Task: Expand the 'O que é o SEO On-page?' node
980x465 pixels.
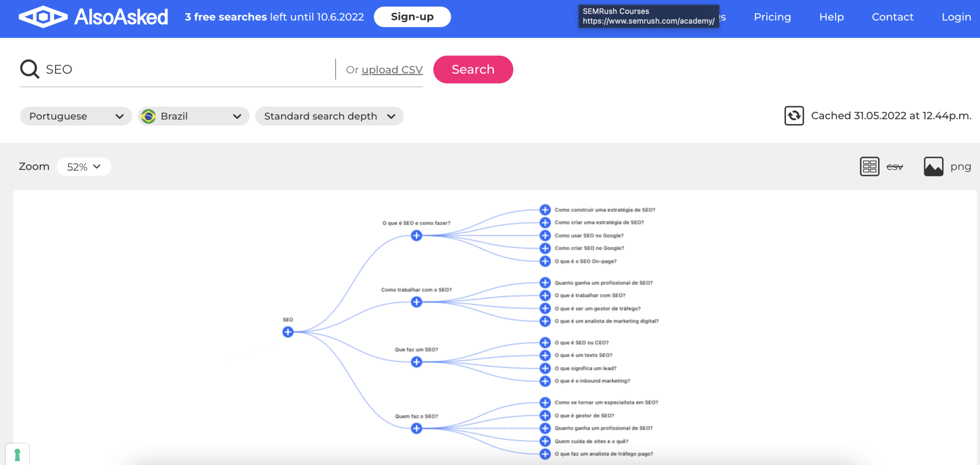Action: tap(545, 261)
